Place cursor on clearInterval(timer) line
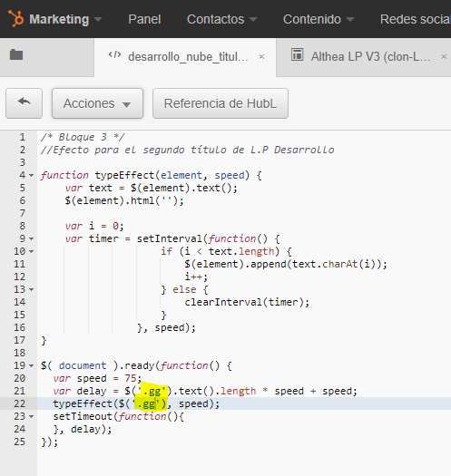 247,302
